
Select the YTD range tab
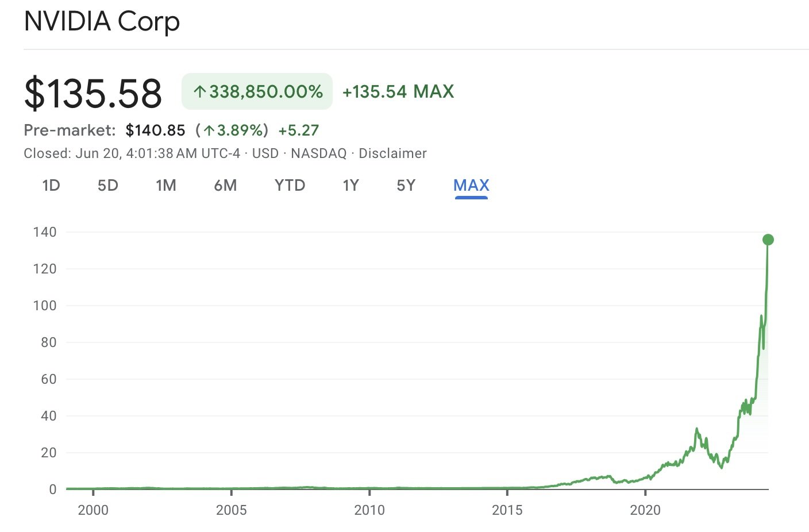[290, 186]
